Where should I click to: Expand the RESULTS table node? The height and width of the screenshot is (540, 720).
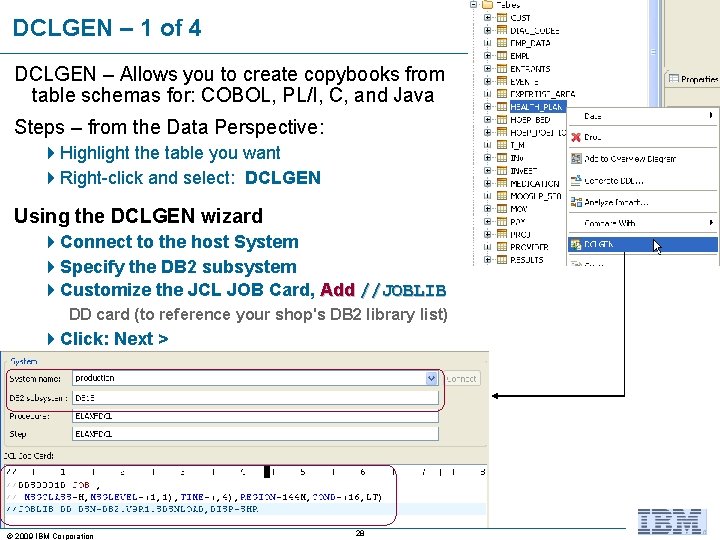(488, 259)
